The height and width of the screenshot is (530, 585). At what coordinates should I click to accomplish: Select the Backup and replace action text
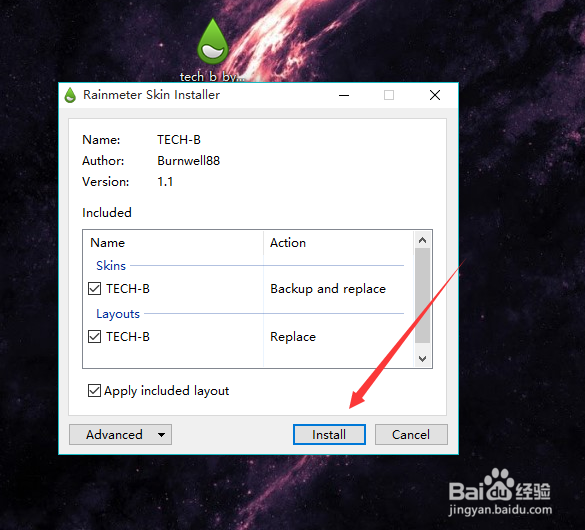click(328, 289)
